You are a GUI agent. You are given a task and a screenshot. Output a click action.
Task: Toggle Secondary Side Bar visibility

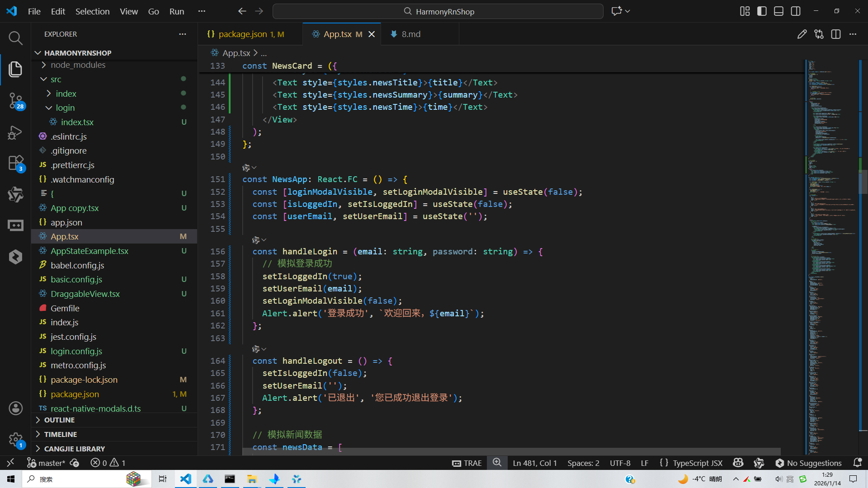click(796, 11)
